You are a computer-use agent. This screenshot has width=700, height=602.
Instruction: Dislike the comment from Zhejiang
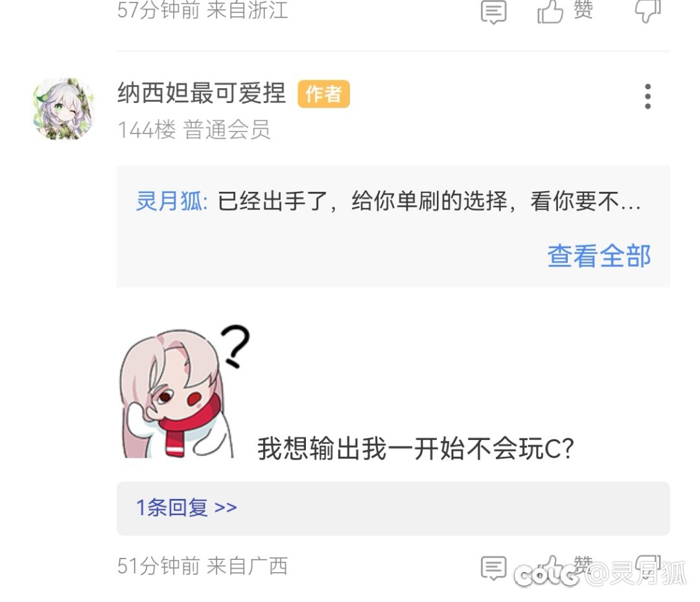[x=647, y=11]
